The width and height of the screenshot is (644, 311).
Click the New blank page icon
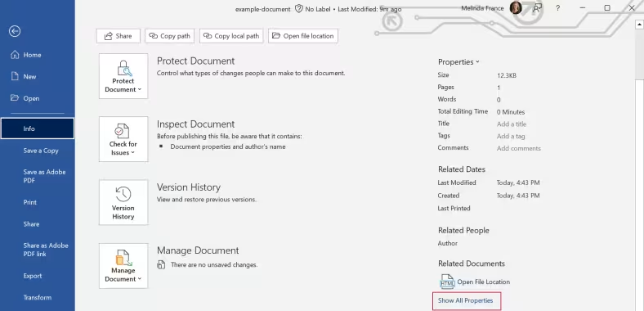15,76
